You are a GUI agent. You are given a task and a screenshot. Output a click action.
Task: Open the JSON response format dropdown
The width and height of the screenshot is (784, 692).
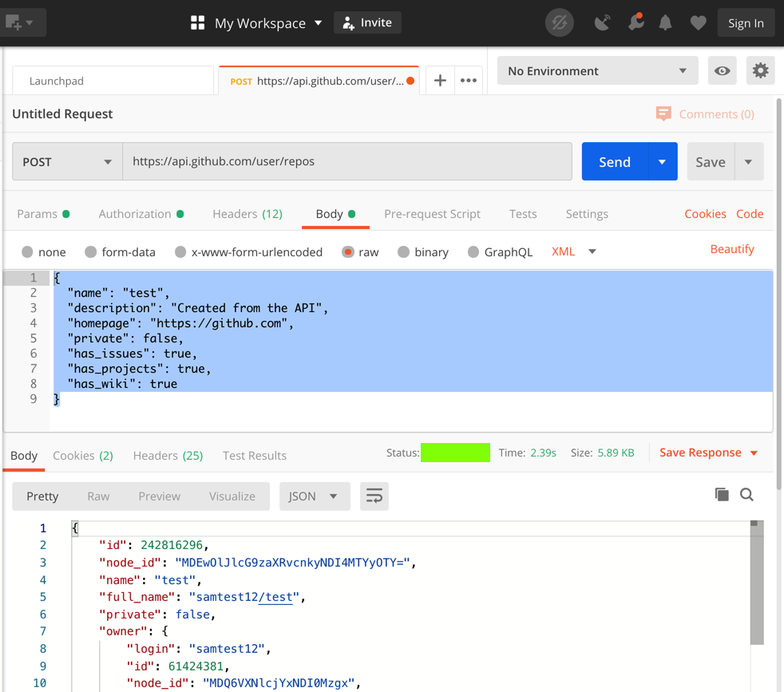tap(313, 496)
